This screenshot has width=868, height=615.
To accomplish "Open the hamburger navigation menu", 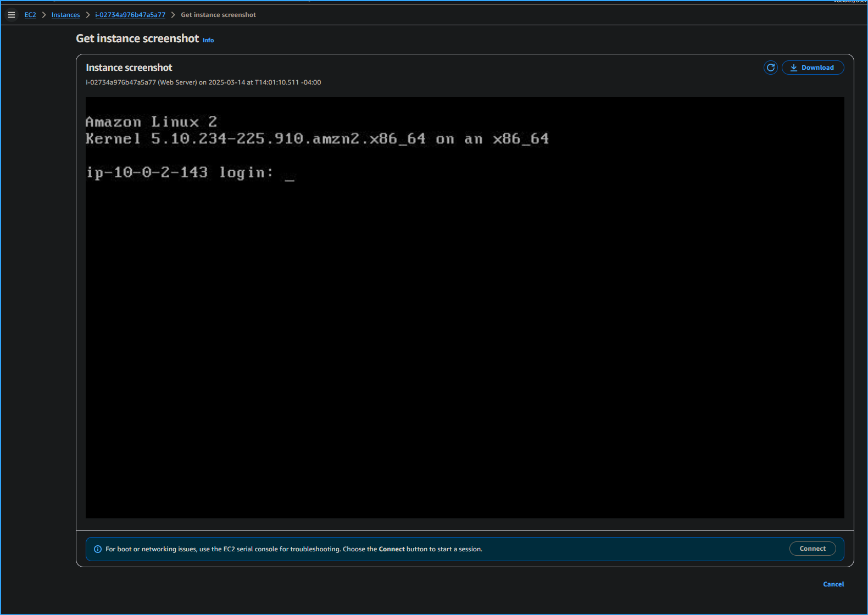I will (12, 15).
